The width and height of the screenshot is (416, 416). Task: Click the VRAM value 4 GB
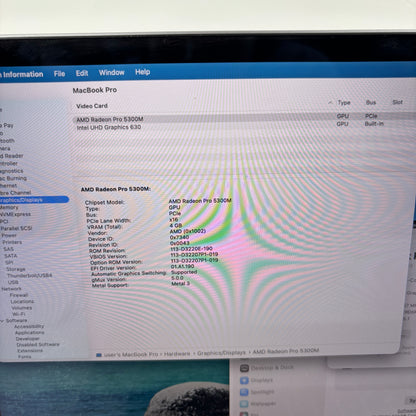click(x=176, y=225)
